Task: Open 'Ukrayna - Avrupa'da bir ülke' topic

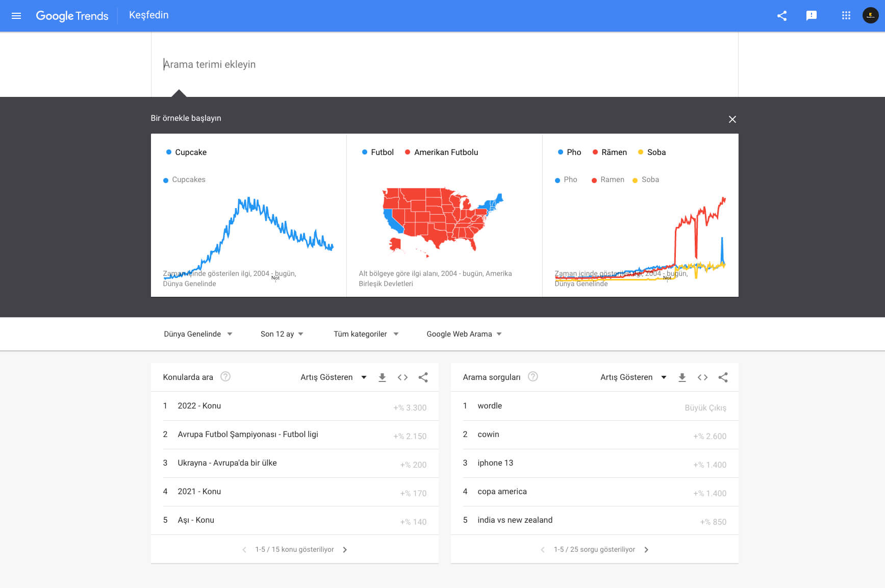Action: [x=295, y=464]
